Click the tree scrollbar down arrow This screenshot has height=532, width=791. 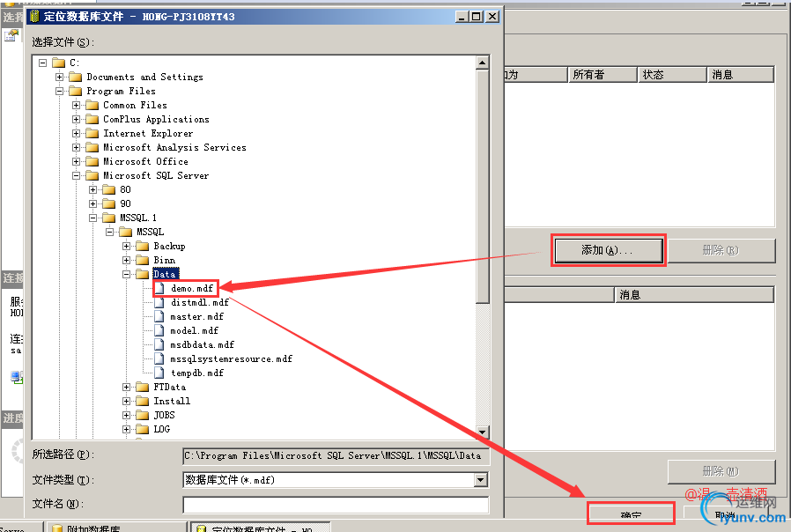click(483, 432)
